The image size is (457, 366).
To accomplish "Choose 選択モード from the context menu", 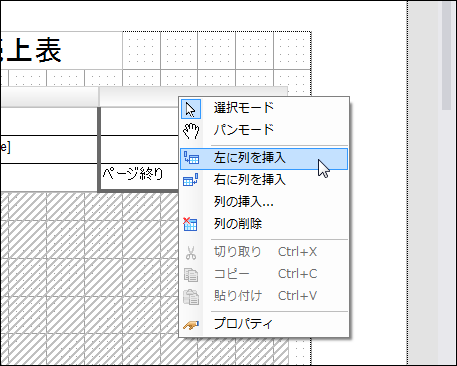I will [264, 108].
